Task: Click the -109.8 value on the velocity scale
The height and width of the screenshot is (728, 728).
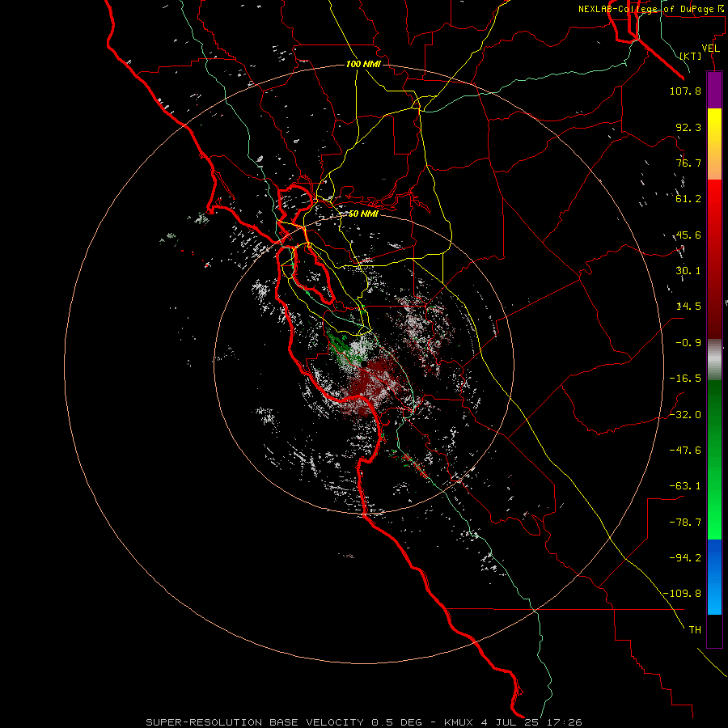Action: click(682, 594)
